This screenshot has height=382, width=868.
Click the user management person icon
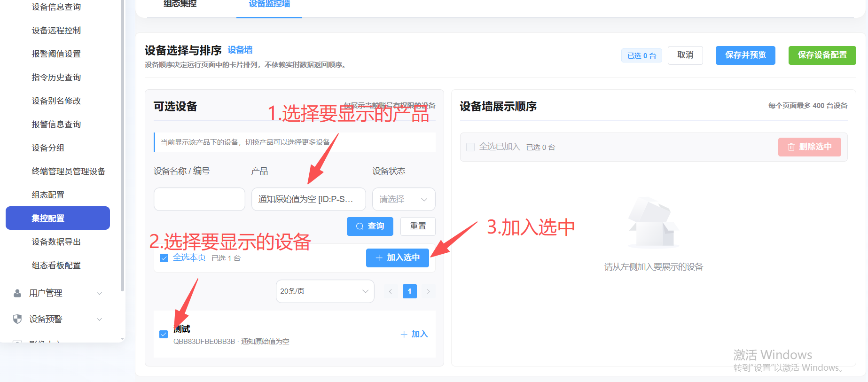pyautogui.click(x=17, y=293)
